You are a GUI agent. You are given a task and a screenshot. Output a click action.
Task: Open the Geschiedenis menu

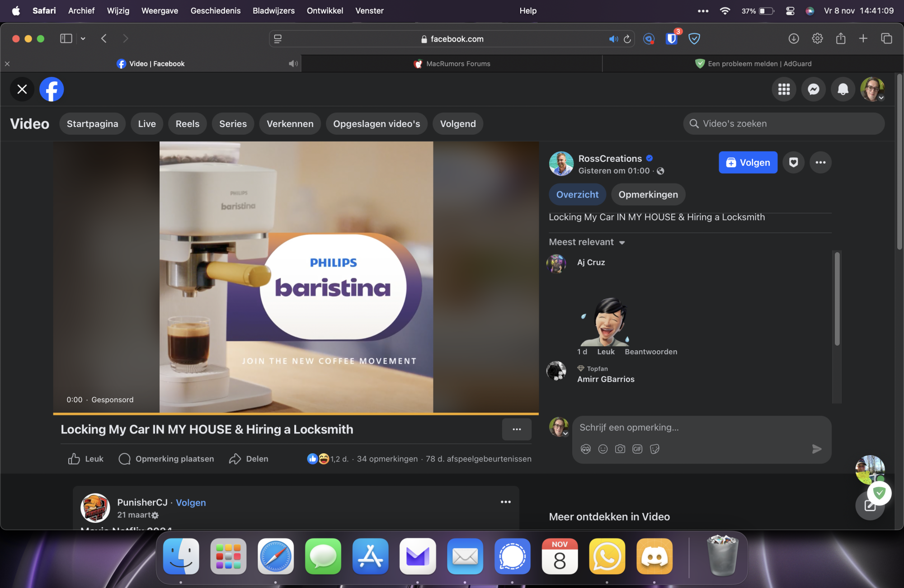(x=215, y=10)
